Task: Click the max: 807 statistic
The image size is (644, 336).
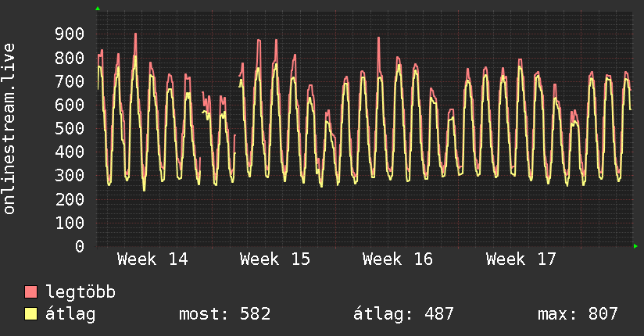Action: 578,314
